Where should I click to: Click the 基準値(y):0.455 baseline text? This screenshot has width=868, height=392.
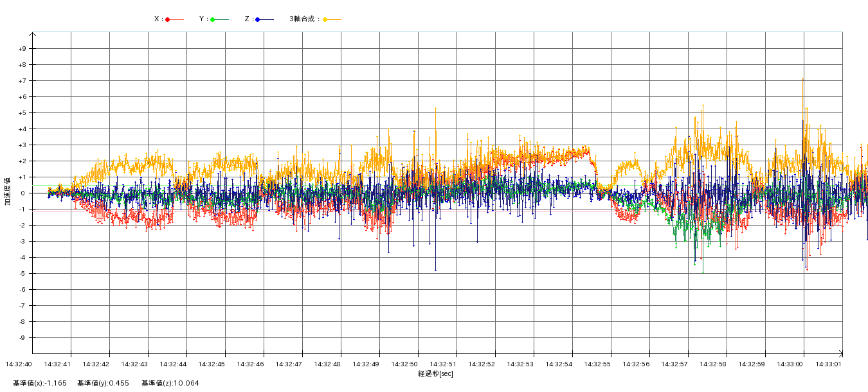(x=103, y=384)
